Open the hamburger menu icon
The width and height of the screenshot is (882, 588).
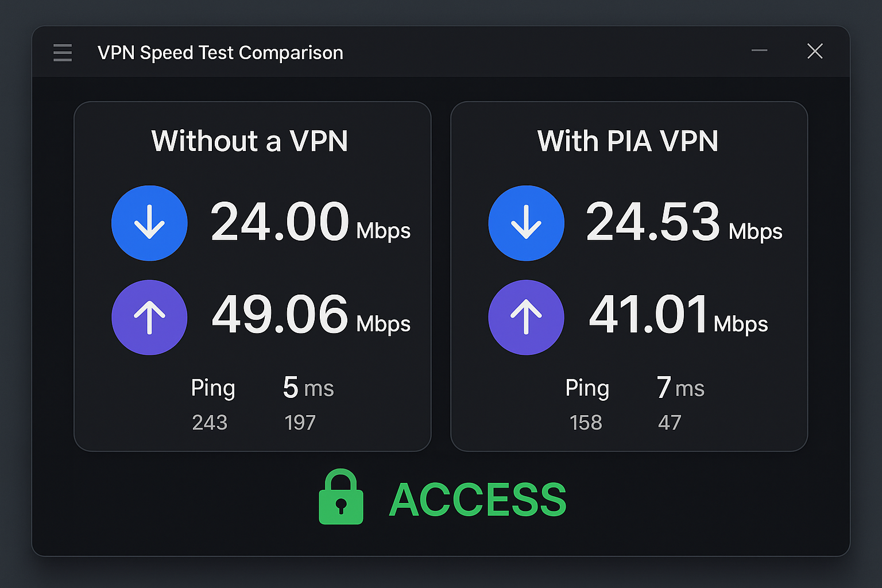pos(63,52)
